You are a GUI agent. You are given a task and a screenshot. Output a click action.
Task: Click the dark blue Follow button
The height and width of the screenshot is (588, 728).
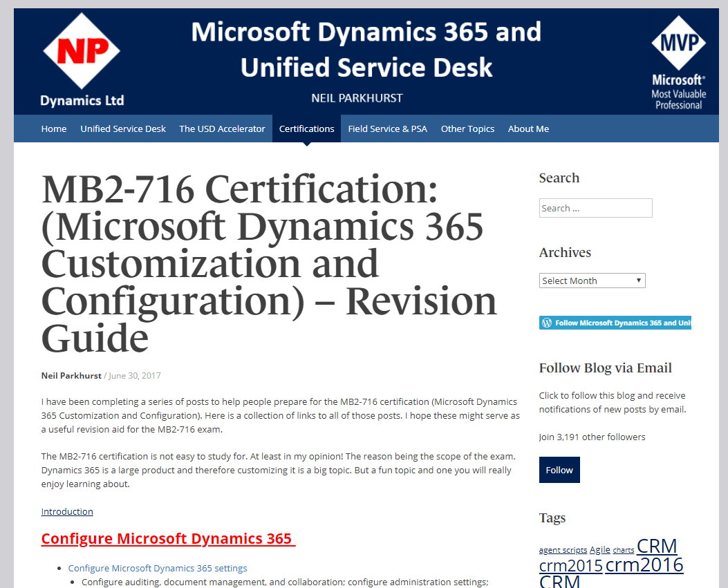coord(559,470)
